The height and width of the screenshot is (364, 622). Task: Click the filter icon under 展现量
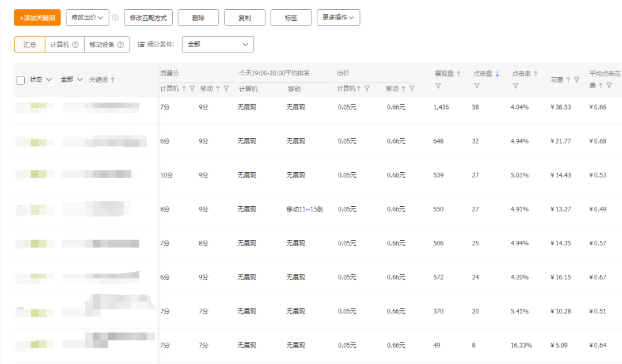coord(438,86)
